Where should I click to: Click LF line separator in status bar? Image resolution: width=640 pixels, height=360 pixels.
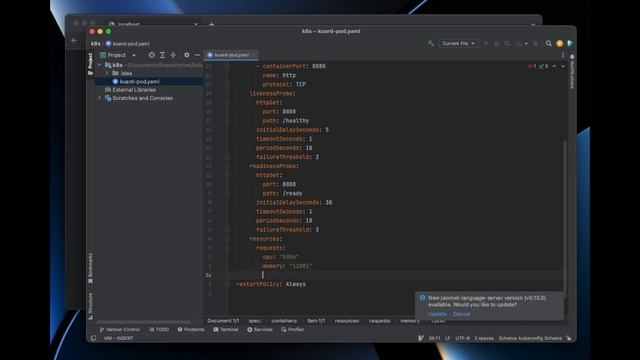pos(447,338)
